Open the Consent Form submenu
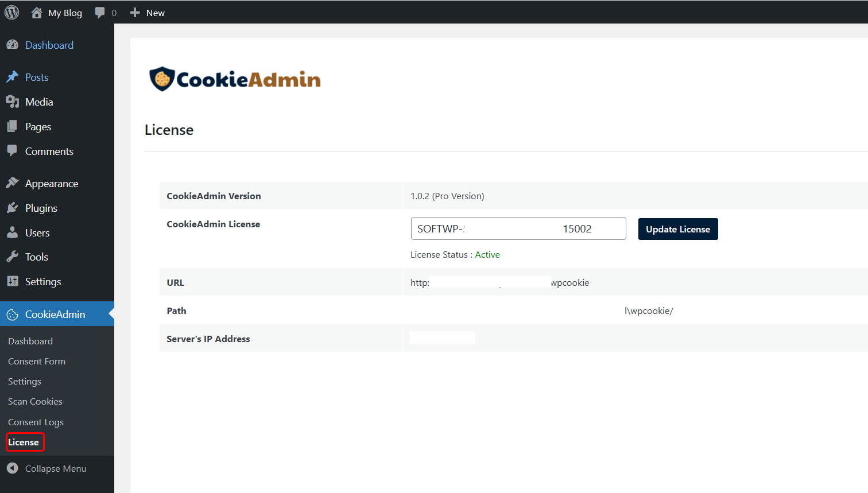The height and width of the screenshot is (493, 868). tap(37, 361)
